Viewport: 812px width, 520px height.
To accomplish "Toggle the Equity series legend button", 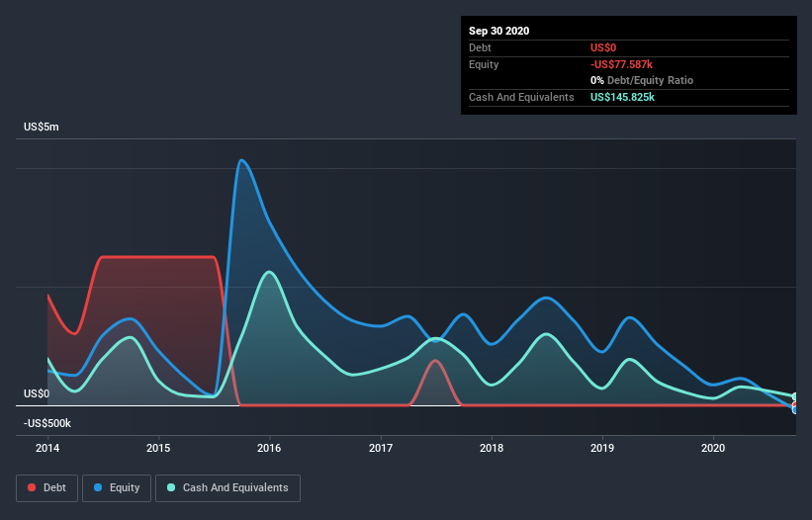I will pyautogui.click(x=117, y=488).
